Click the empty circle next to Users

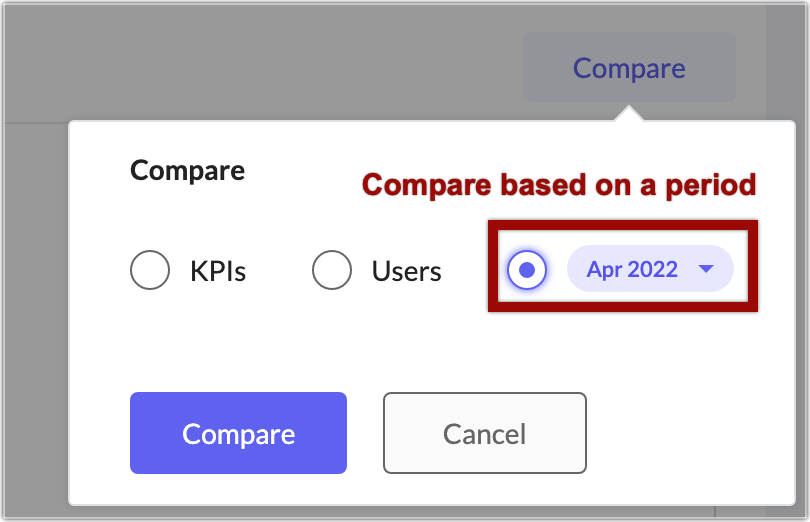[x=332, y=270]
